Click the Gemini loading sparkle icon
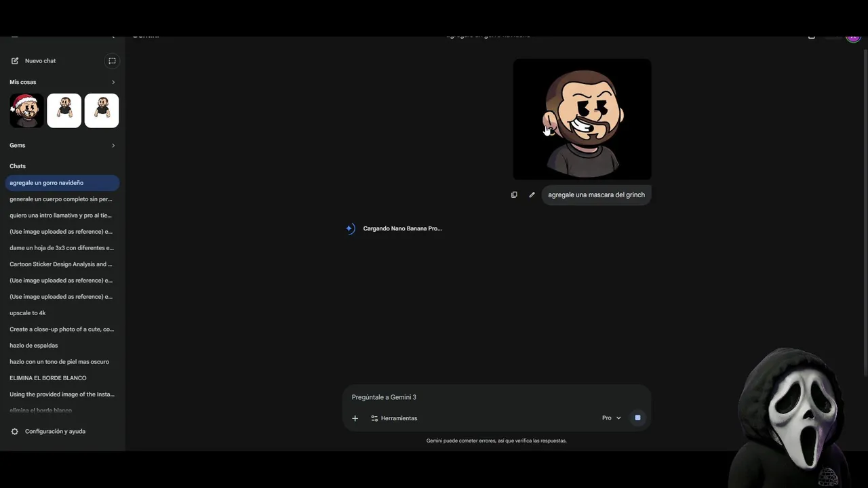The width and height of the screenshot is (868, 488). [350, 228]
